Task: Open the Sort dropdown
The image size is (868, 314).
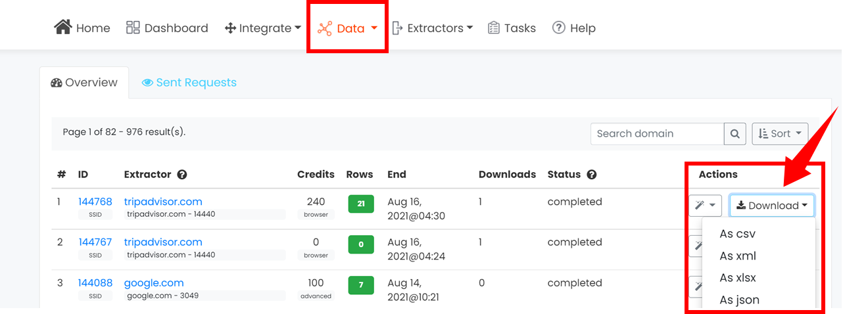Action: click(x=780, y=133)
